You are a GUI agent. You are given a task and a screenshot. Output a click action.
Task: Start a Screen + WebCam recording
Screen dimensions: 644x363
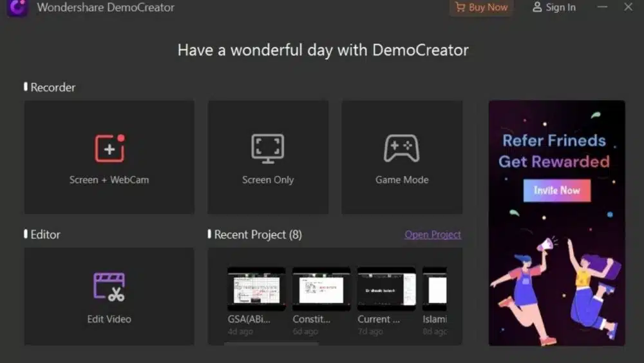coord(109,149)
